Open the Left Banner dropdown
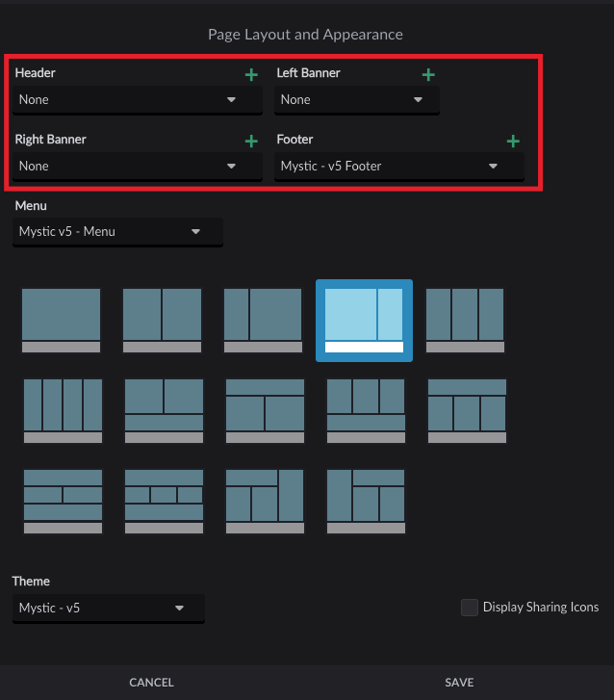Viewport: 614px width, 700px height. click(357, 100)
